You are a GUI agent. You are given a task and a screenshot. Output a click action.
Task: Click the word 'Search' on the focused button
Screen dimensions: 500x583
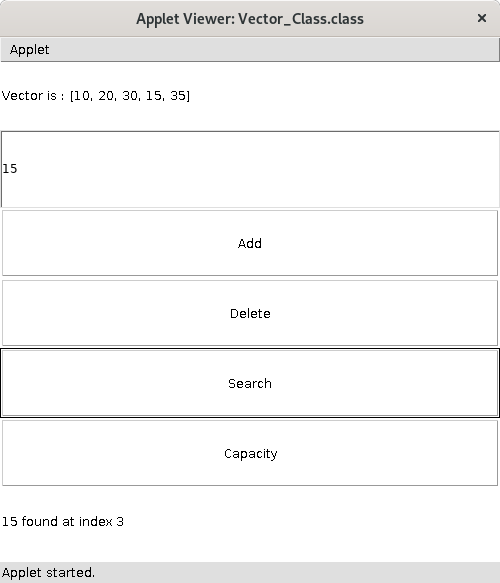[x=250, y=383]
